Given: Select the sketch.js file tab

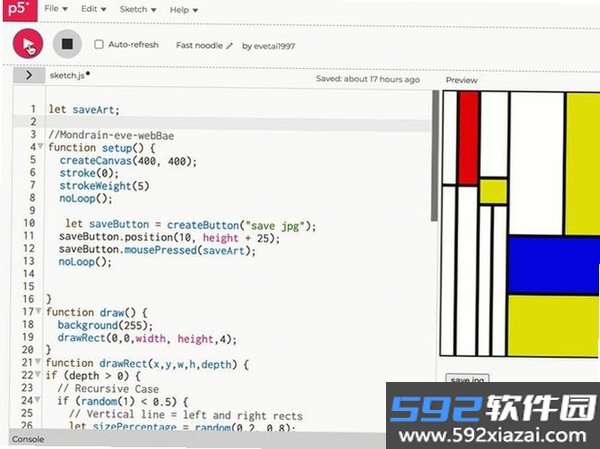Looking at the screenshot, I should 67,75.
